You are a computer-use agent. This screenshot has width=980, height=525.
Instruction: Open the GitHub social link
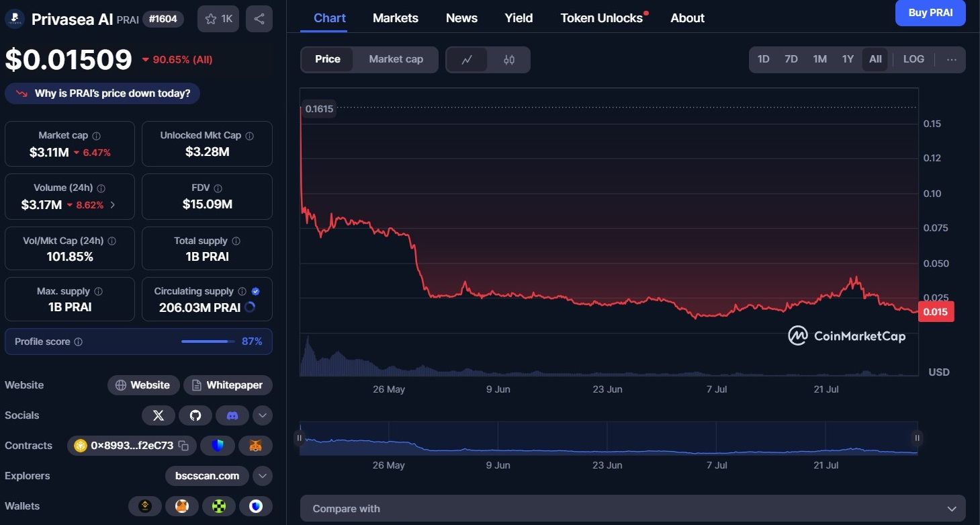tap(195, 415)
